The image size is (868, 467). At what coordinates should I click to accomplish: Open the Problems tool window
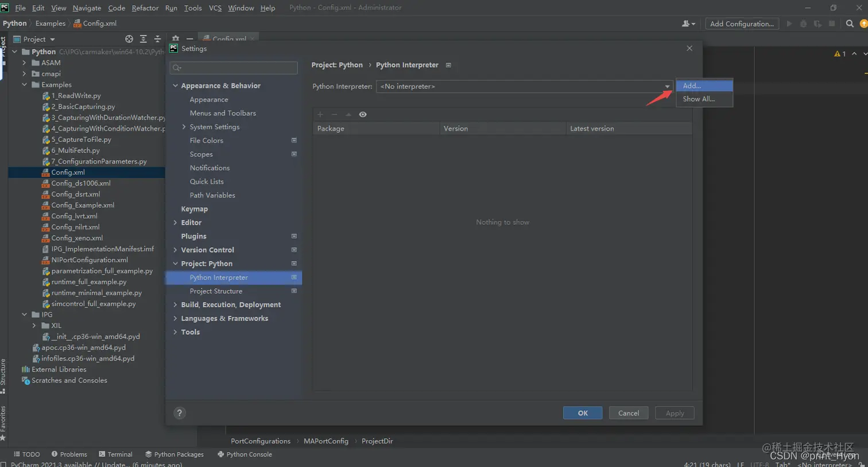(x=69, y=454)
